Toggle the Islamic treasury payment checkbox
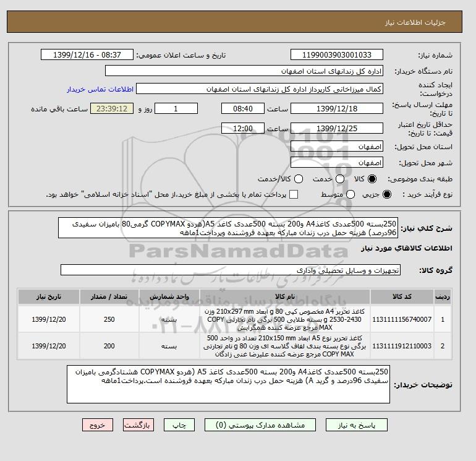The image size is (476, 461). coord(294,194)
